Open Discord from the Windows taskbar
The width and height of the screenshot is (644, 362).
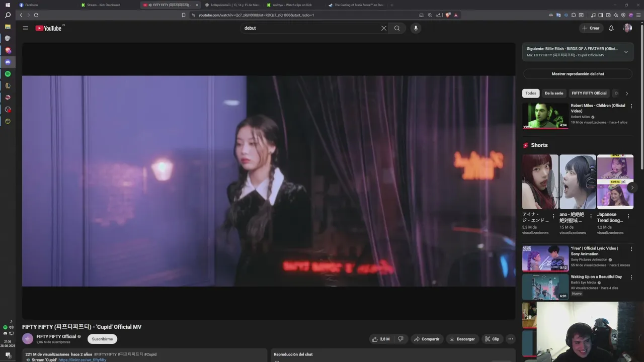[x=8, y=62]
